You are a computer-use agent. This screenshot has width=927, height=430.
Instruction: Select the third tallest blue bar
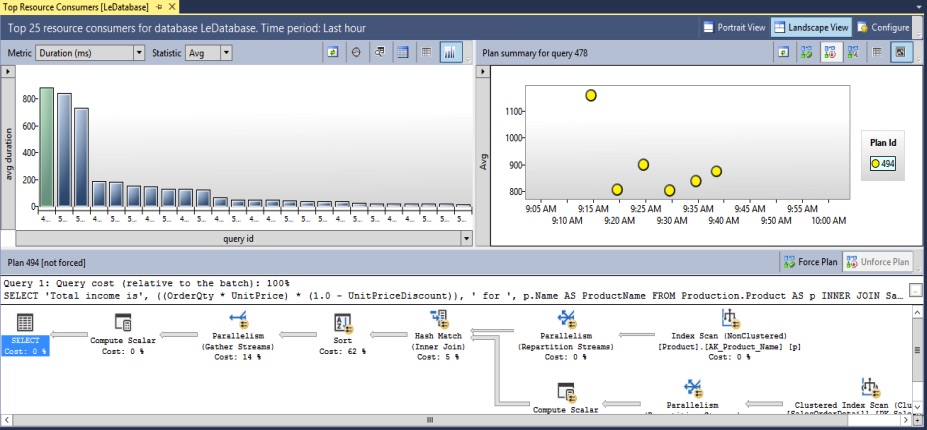[x=82, y=157]
